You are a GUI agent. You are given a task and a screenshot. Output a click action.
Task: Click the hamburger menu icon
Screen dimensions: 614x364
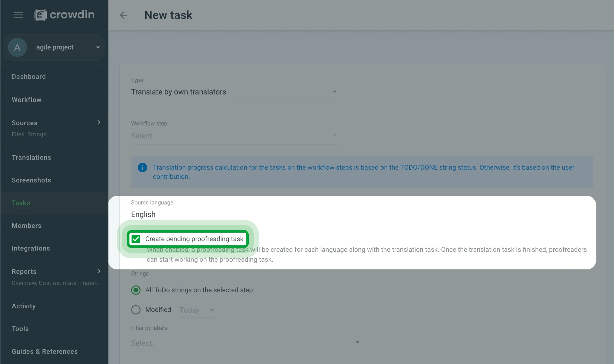click(18, 15)
